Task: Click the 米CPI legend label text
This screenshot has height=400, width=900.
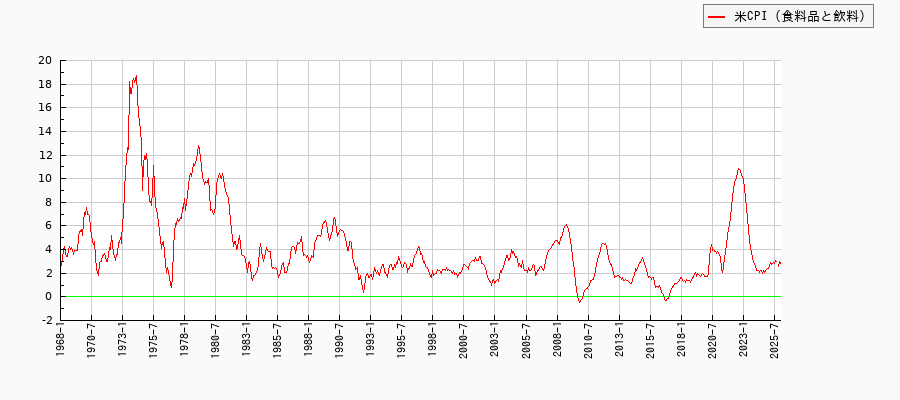Action: pos(800,16)
